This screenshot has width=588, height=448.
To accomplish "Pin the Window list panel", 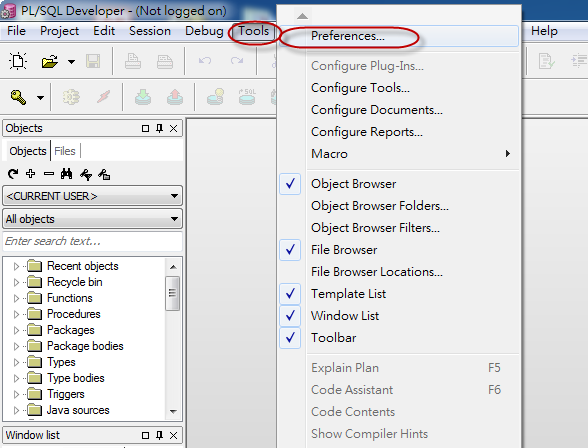I will pos(159,435).
